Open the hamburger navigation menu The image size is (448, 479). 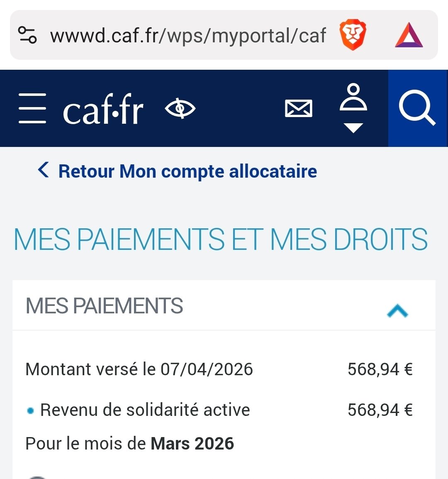coord(32,108)
